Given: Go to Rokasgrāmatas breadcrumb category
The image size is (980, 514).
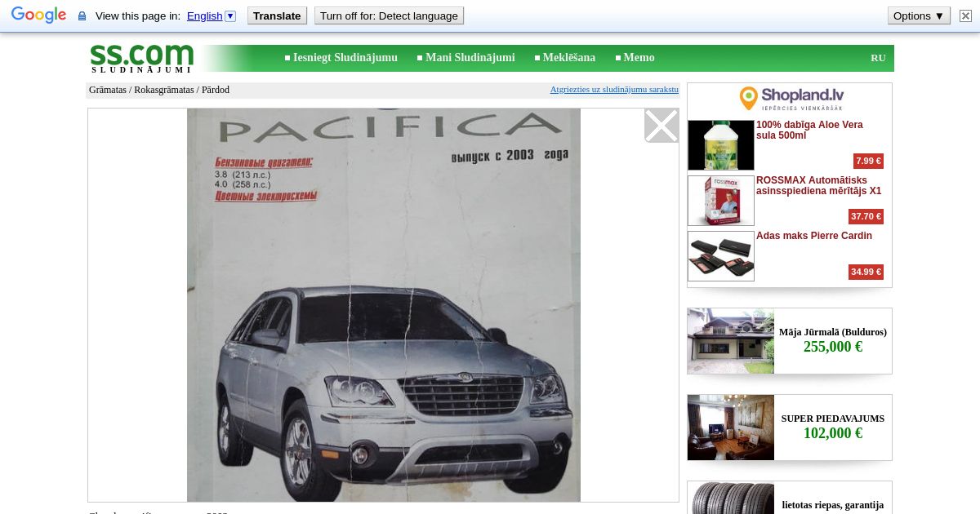Looking at the screenshot, I should point(164,90).
